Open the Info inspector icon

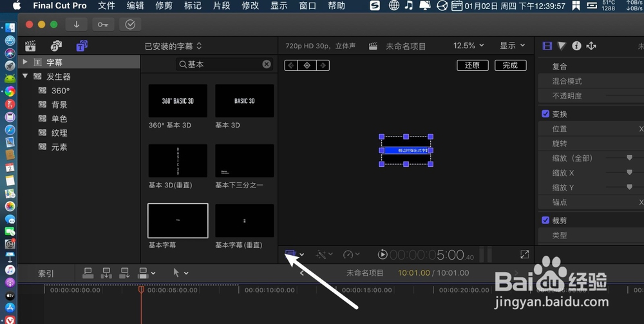(576, 46)
